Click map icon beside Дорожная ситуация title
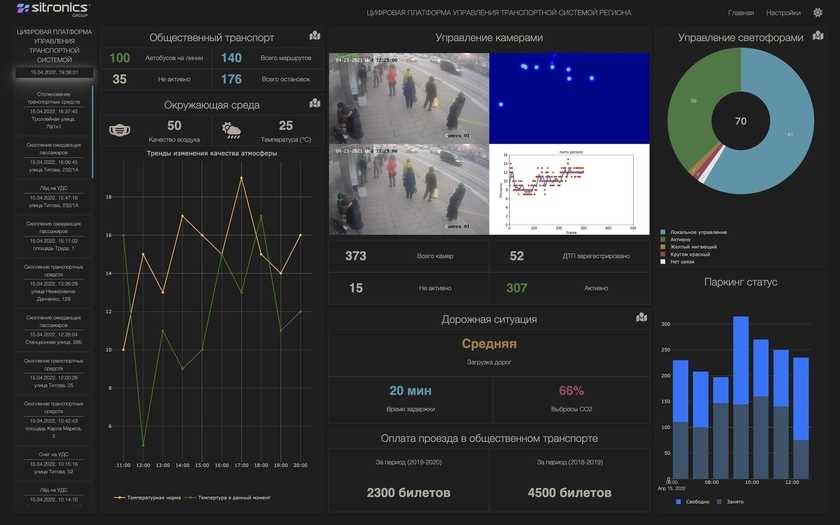 [x=642, y=318]
